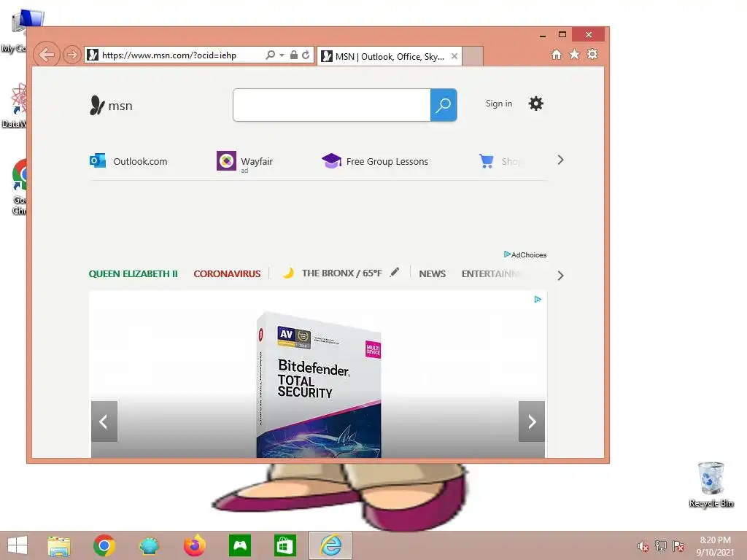
Task: Go back with the browser back arrow
Action: [46, 55]
